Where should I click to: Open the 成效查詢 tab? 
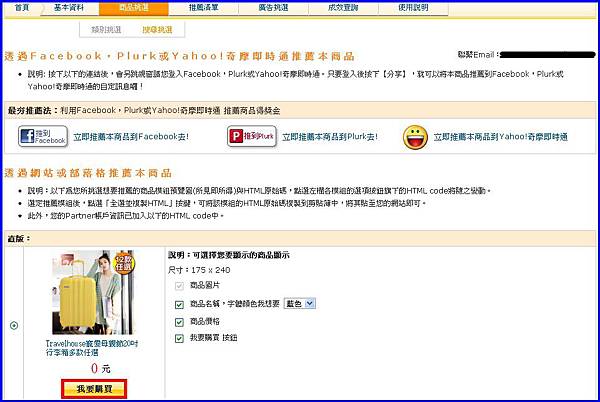coord(343,8)
